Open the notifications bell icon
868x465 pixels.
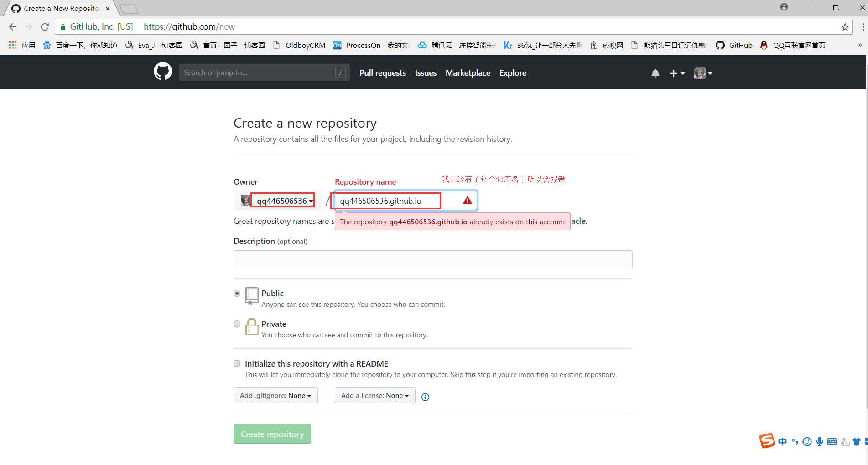655,73
